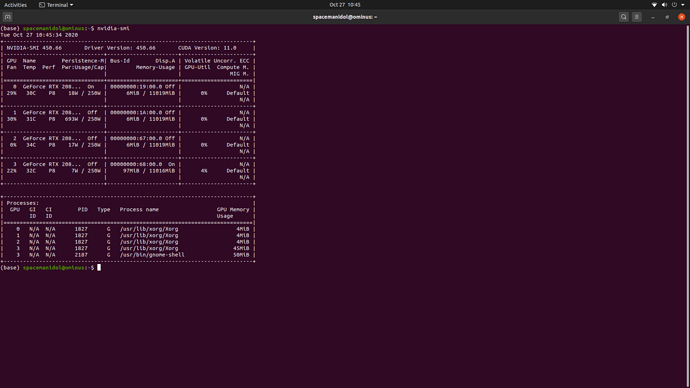Click the Processes: heading

tap(22, 203)
